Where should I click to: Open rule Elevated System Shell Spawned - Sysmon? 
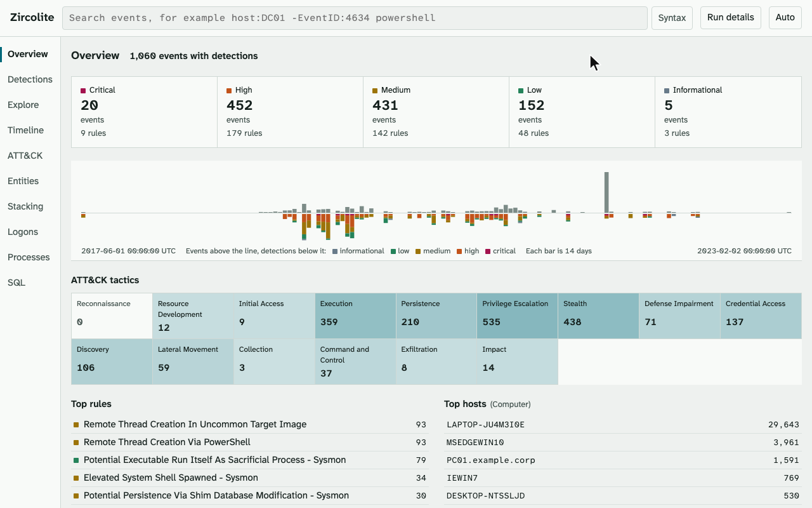pos(250,478)
